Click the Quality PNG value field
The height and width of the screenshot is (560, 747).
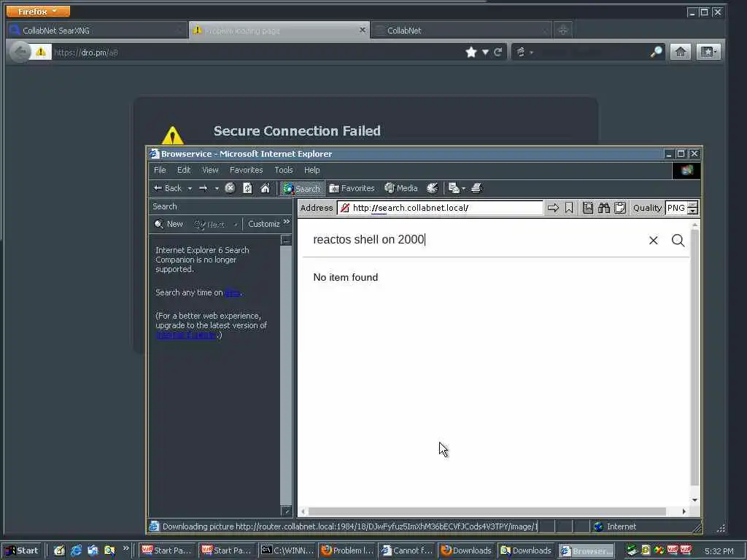tap(676, 208)
